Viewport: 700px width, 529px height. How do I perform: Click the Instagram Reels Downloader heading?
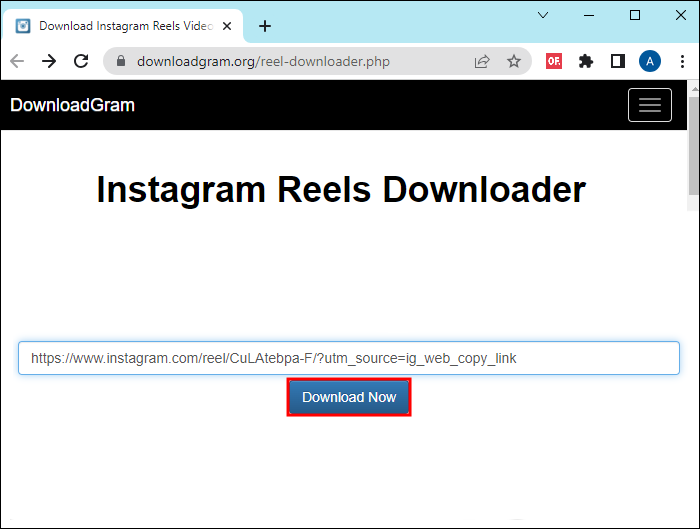pos(341,190)
